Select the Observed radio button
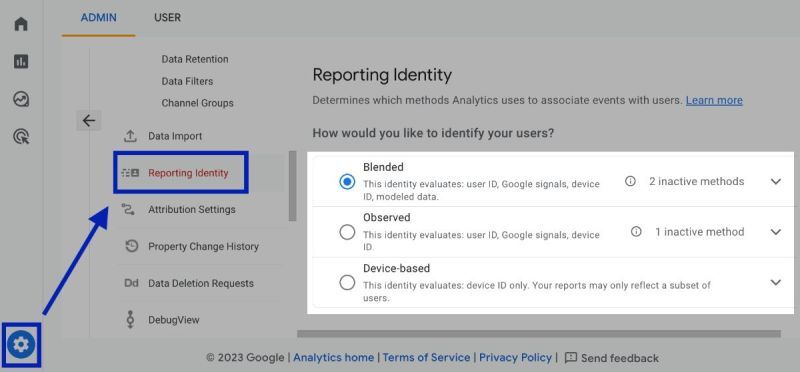The height and width of the screenshot is (372, 800). click(347, 232)
